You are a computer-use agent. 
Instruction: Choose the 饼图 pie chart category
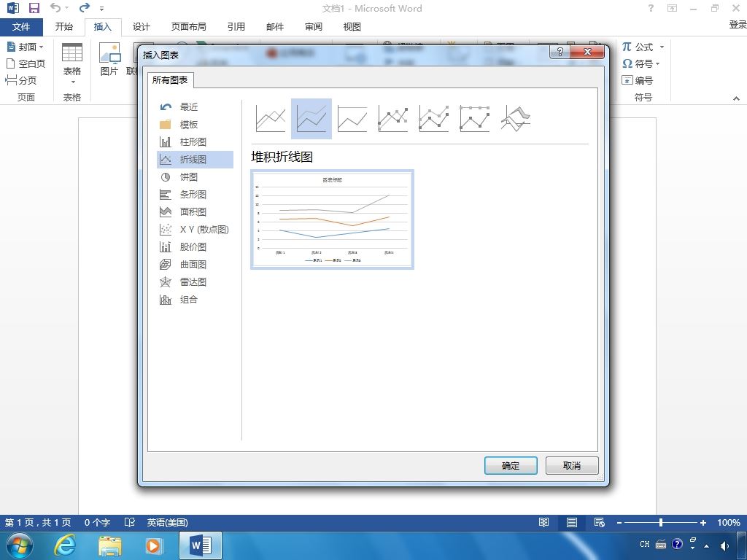(195, 177)
